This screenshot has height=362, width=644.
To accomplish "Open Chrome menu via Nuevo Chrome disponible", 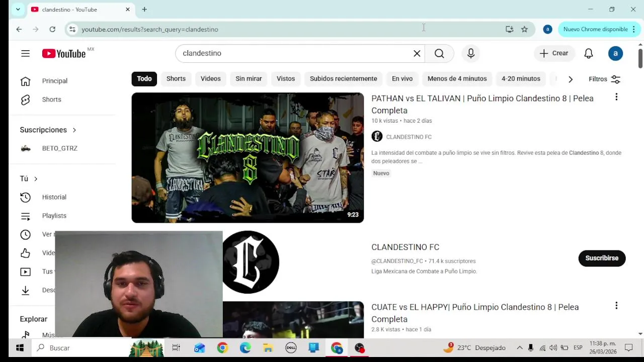I will [x=598, y=29].
